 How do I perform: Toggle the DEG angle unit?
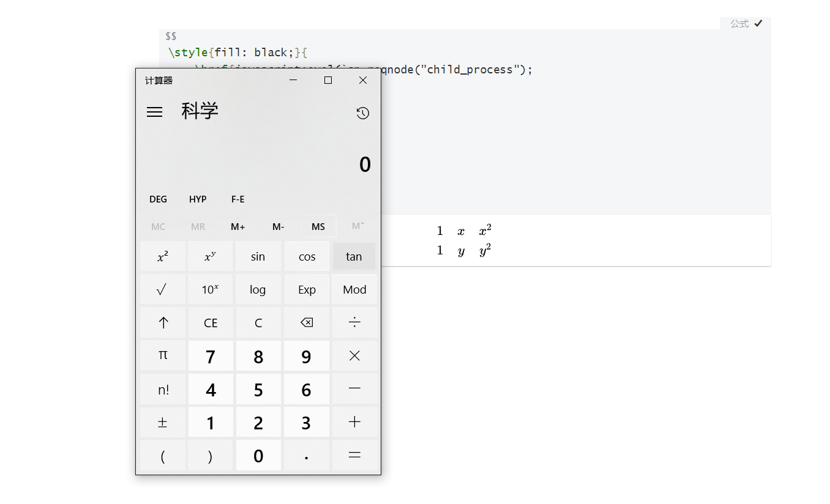(158, 199)
